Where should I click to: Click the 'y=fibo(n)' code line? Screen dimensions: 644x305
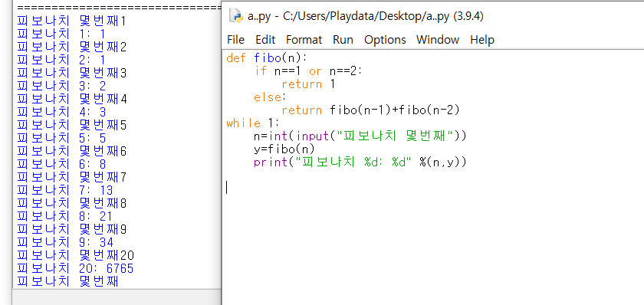pyautogui.click(x=284, y=149)
